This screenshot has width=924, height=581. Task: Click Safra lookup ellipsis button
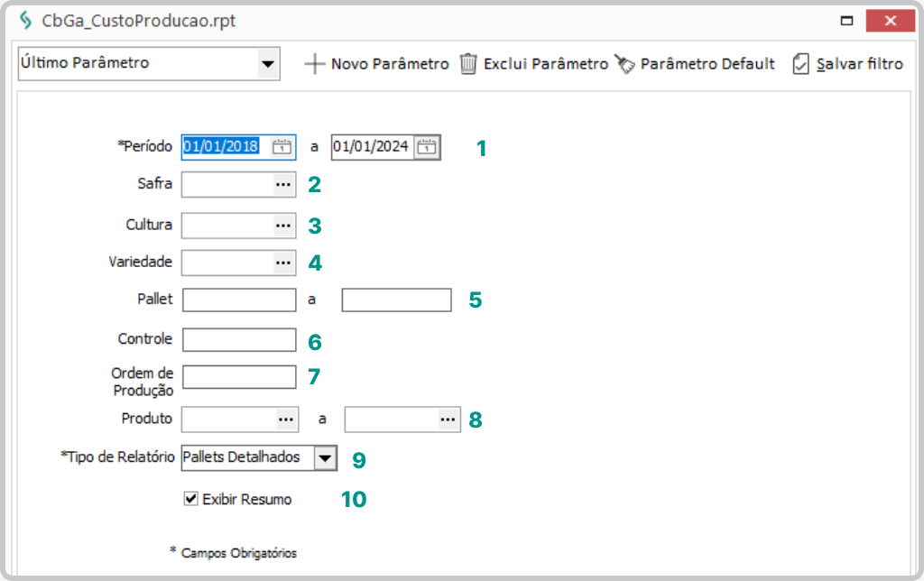tap(283, 185)
